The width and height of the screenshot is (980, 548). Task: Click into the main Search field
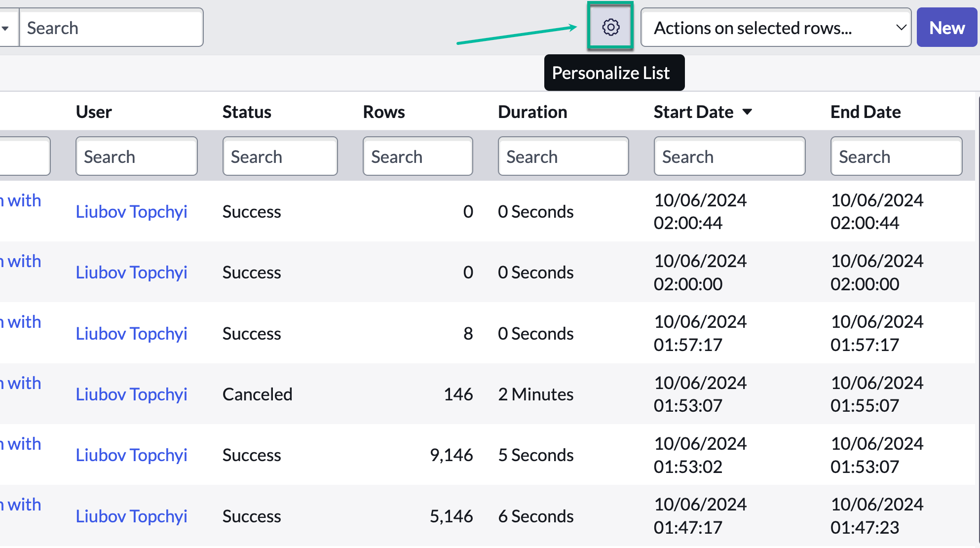pos(111,28)
